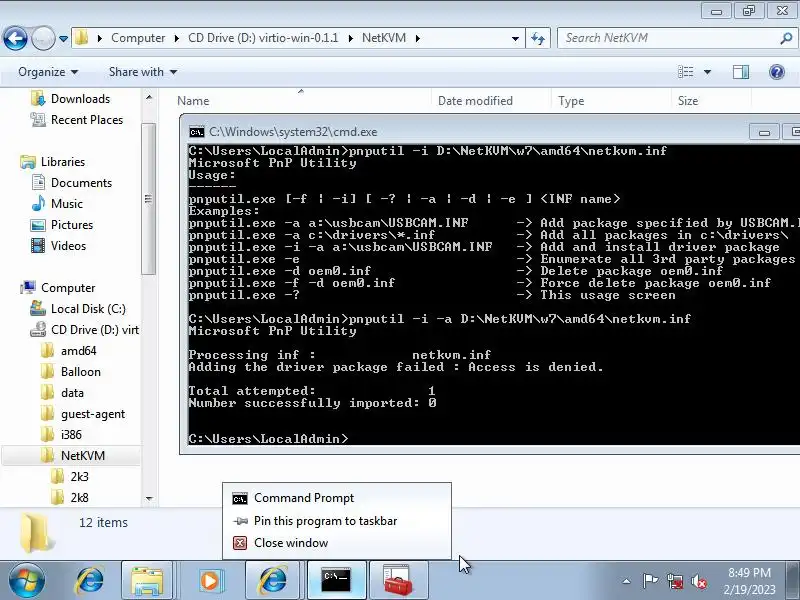Click the navigation pane scrollbar thumb

click(148, 199)
